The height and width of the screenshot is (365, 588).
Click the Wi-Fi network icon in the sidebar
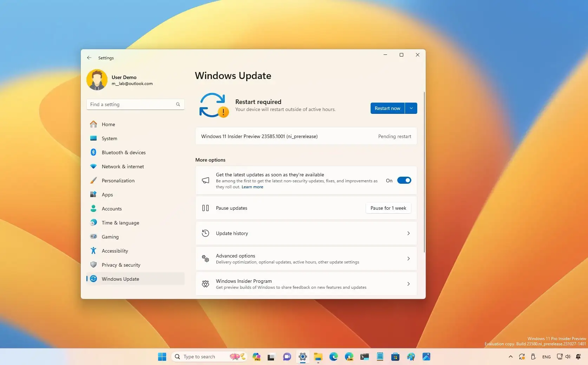(93, 166)
